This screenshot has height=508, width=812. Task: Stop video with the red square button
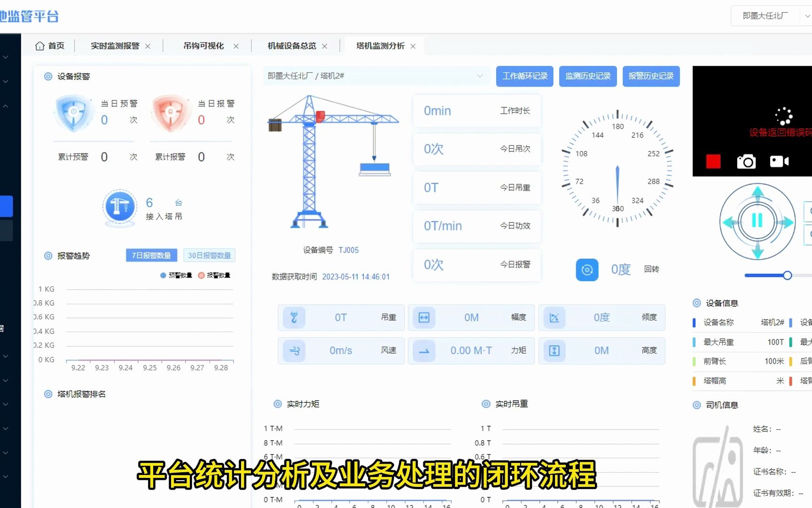point(713,161)
